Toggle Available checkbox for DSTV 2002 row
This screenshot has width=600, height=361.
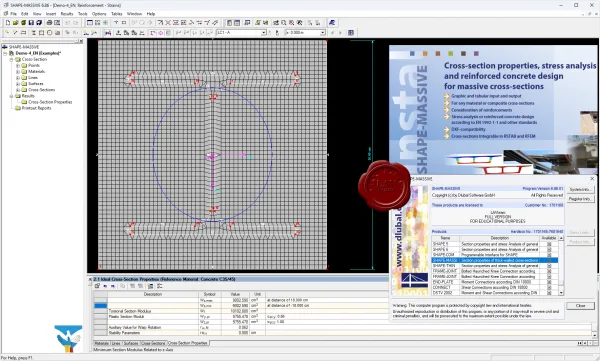549,292
